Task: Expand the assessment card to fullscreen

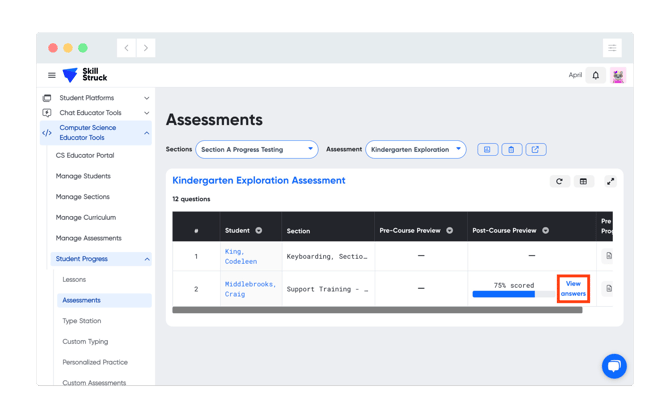Action: (x=611, y=181)
